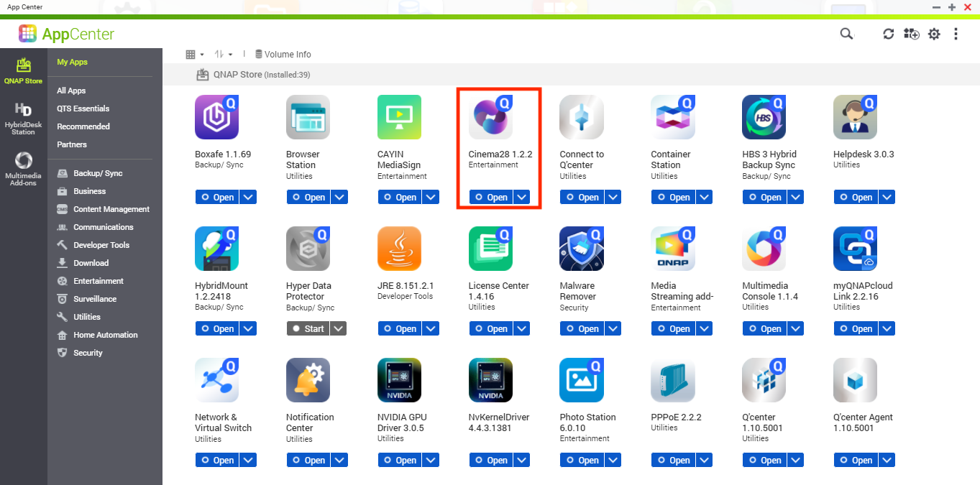980x485 pixels.
Task: Go to the Developer Tools category
Action: click(101, 245)
